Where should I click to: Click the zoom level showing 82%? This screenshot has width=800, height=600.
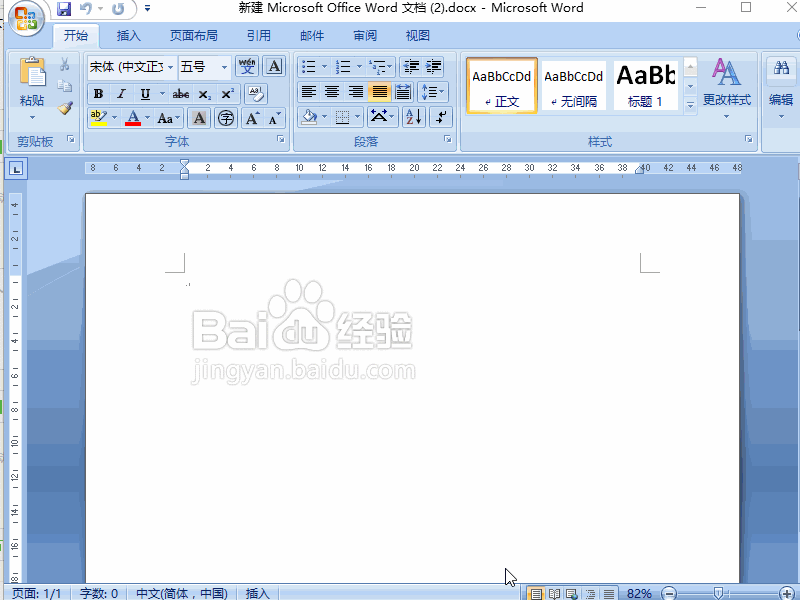[640, 592]
